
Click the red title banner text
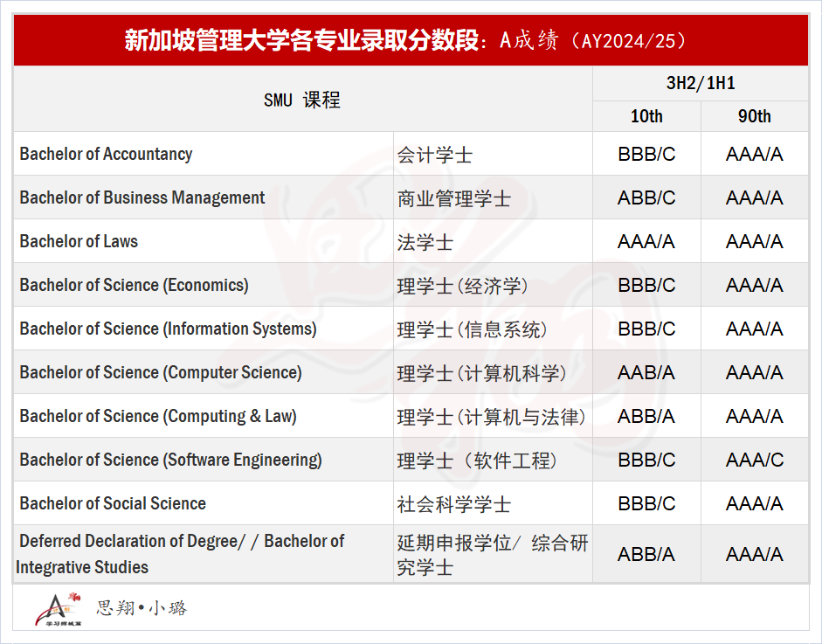[404, 40]
